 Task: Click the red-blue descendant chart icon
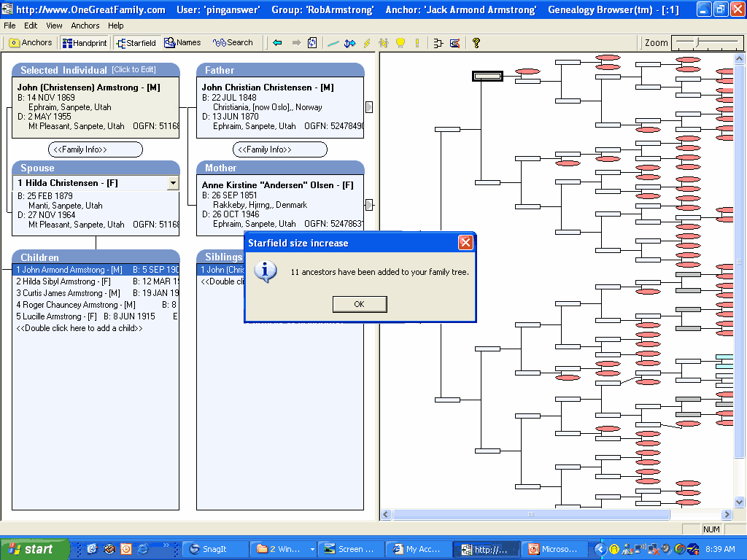[455, 43]
